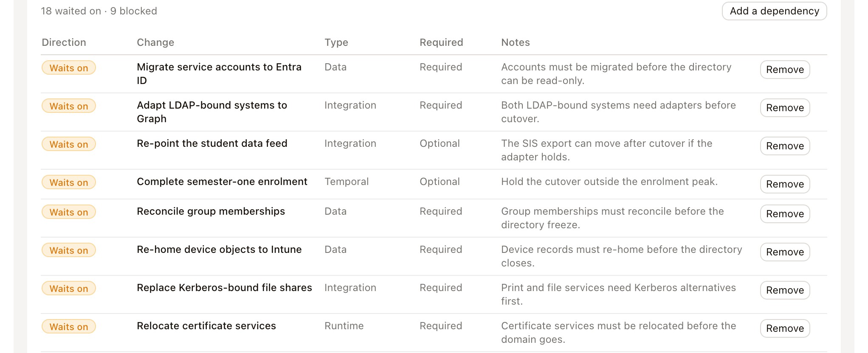The width and height of the screenshot is (868, 353).
Task: Remove the Relocate certificate services dependency
Action: (x=785, y=328)
